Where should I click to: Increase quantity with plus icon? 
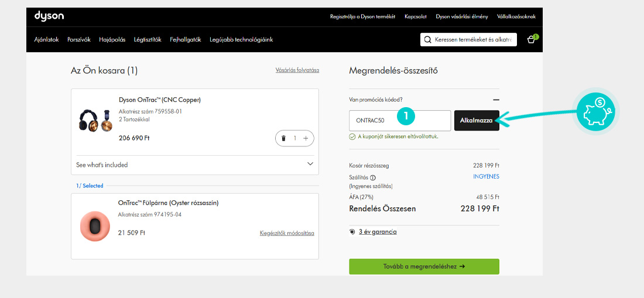pyautogui.click(x=306, y=138)
